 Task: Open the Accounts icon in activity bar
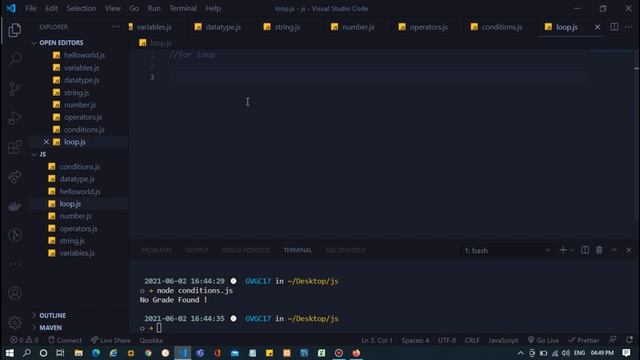tap(15, 293)
